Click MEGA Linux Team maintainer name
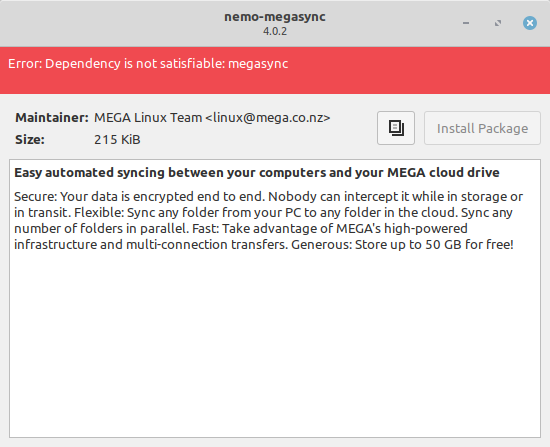Image resolution: width=550 pixels, height=447 pixels. [148, 118]
